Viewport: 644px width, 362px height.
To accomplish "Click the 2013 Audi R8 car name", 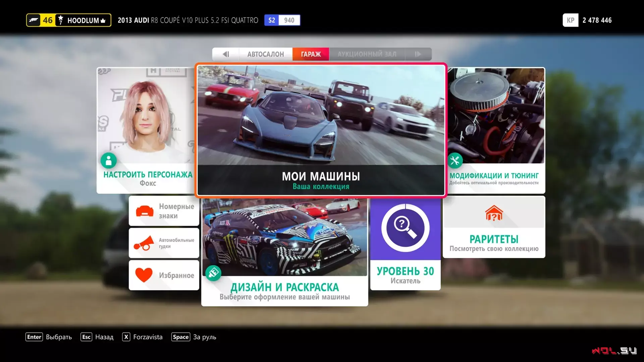I will [x=188, y=20].
